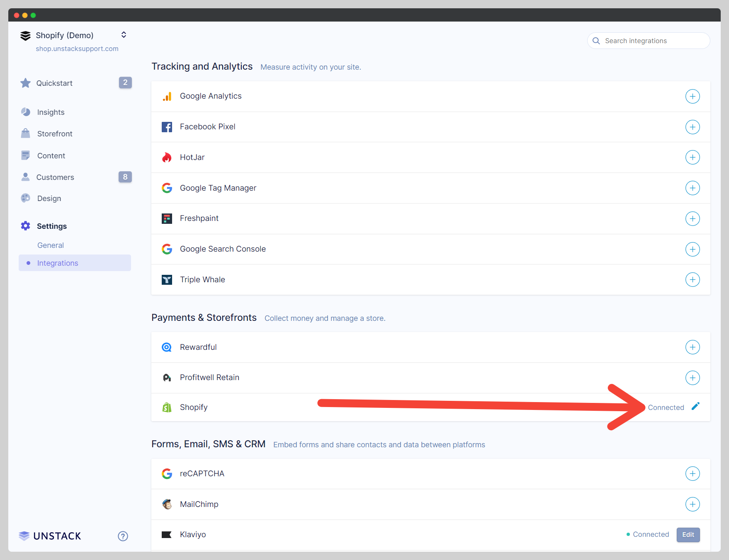Image resolution: width=729 pixels, height=560 pixels.
Task: Select the Insights sidebar icon
Action: (25, 112)
